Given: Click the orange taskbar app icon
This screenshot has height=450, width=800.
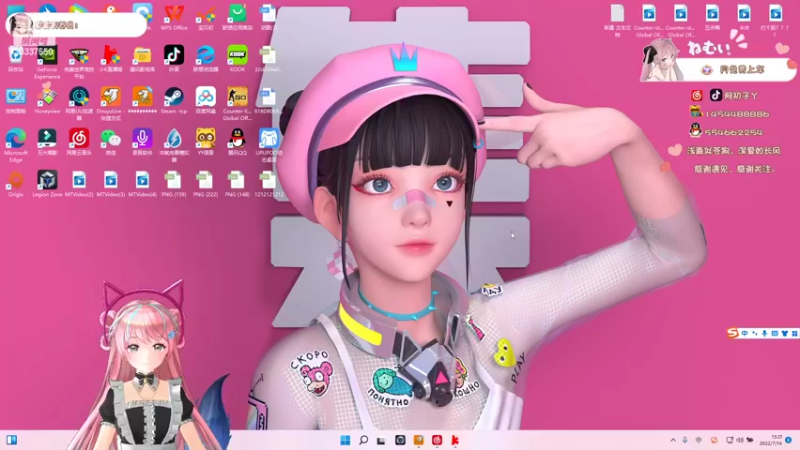Looking at the screenshot, I should click(x=418, y=440).
